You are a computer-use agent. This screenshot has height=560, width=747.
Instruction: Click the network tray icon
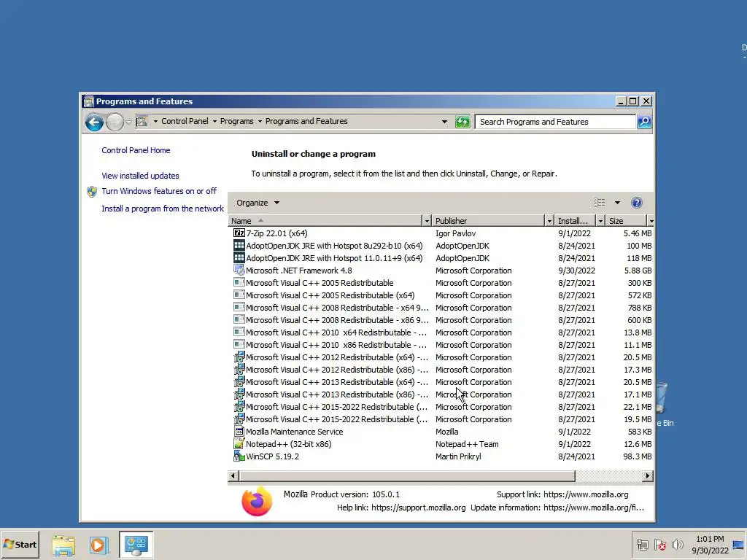(x=642, y=545)
